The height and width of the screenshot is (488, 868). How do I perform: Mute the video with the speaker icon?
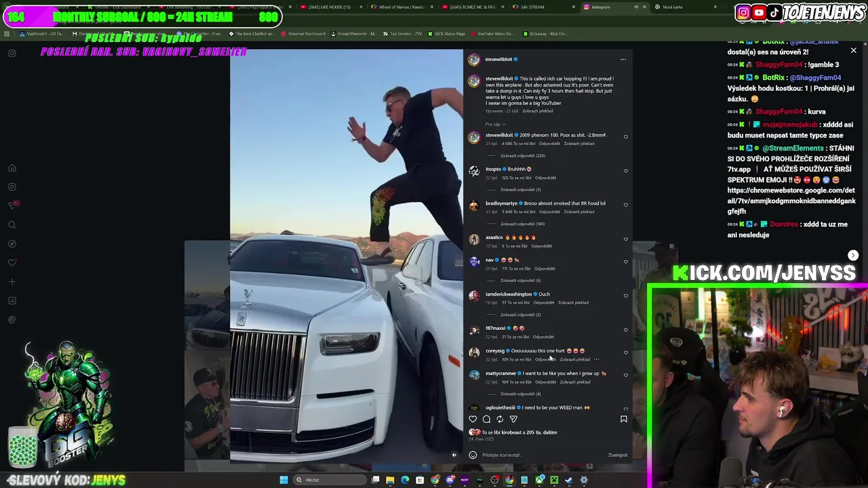tap(454, 455)
